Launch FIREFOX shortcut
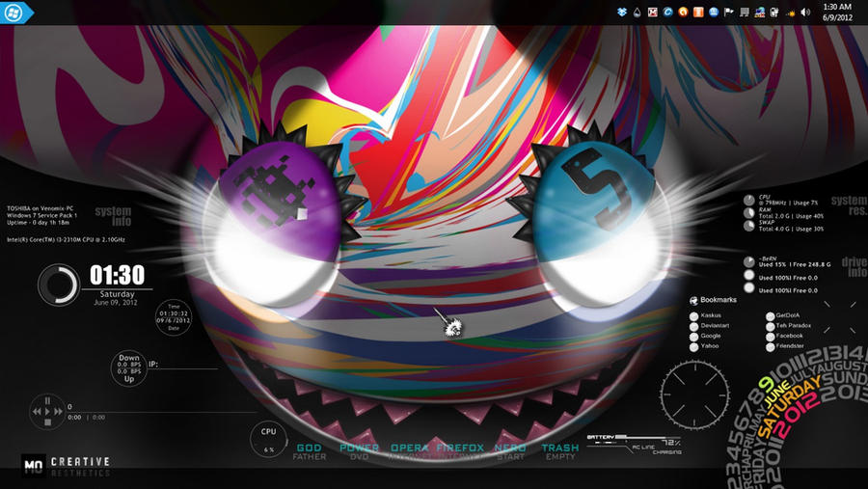This screenshot has height=489, width=868. click(x=459, y=452)
